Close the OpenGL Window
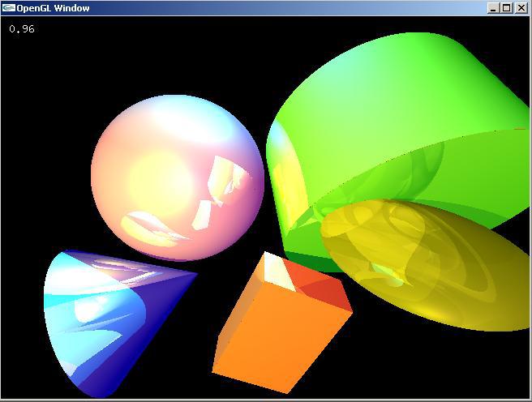The height and width of the screenshot is (402, 532). pyautogui.click(x=521, y=8)
